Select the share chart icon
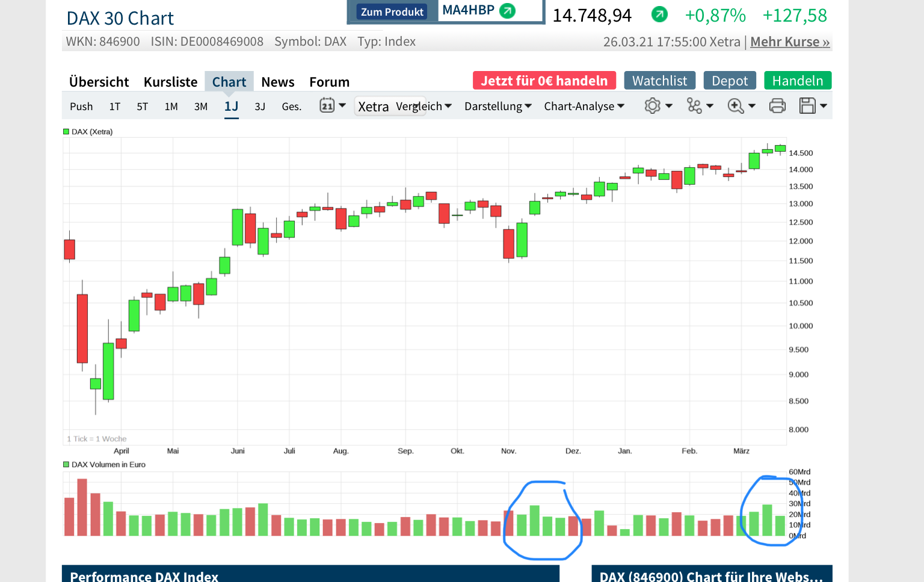 (x=694, y=105)
